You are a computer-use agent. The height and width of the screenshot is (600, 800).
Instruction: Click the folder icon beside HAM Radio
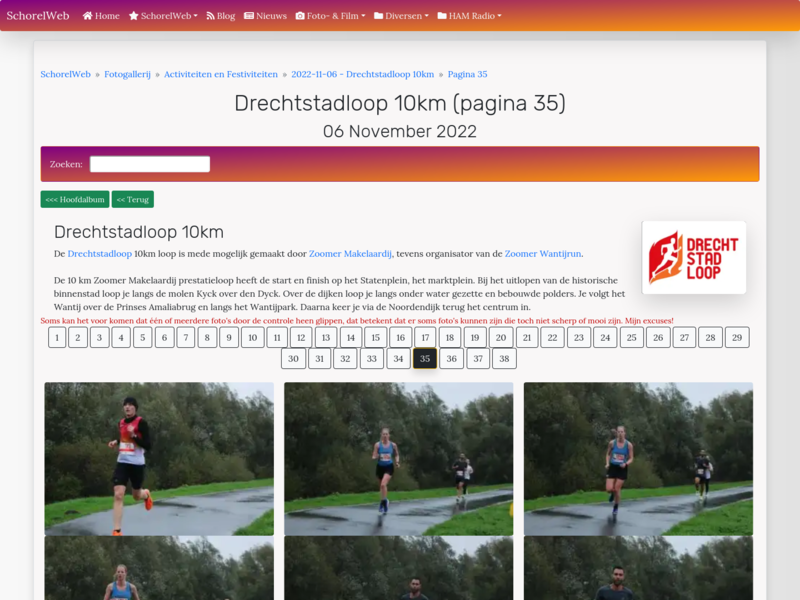(442, 16)
